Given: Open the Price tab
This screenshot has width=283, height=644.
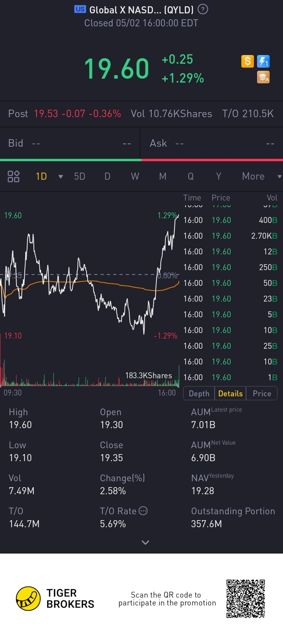Looking at the screenshot, I should click(262, 394).
